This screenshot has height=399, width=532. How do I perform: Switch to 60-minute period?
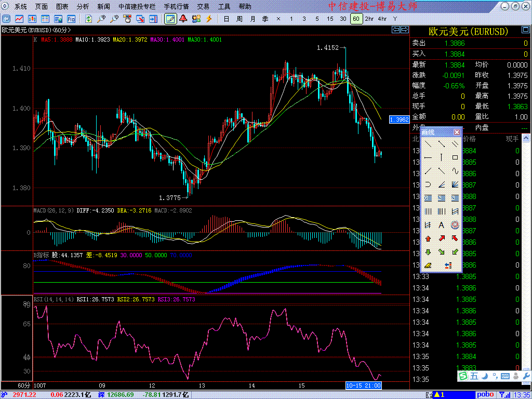356,19
